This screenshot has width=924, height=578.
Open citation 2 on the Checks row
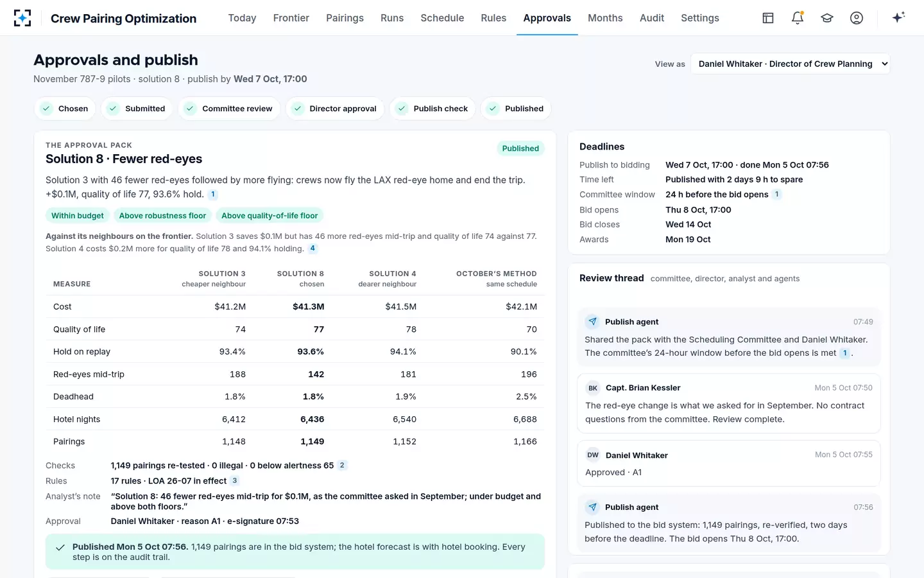(x=342, y=465)
